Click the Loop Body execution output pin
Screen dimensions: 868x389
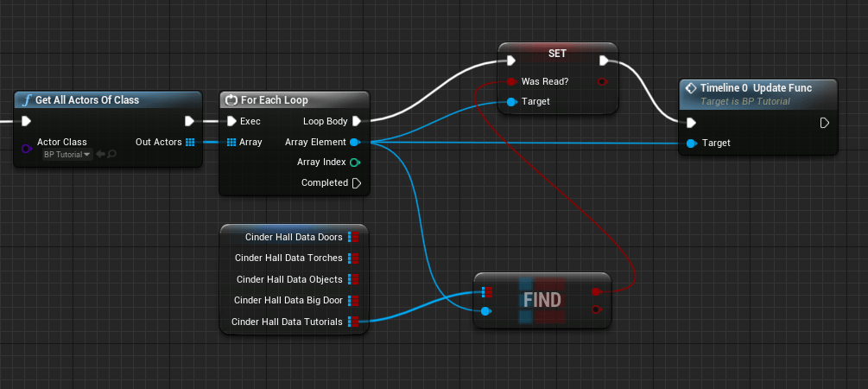point(357,121)
